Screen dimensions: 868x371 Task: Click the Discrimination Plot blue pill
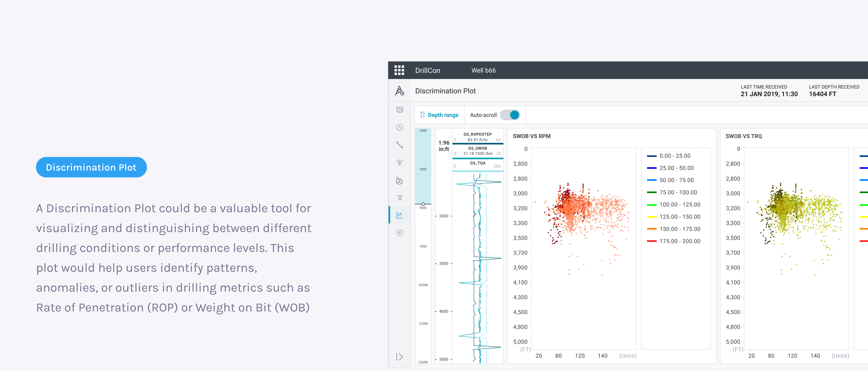point(91,167)
